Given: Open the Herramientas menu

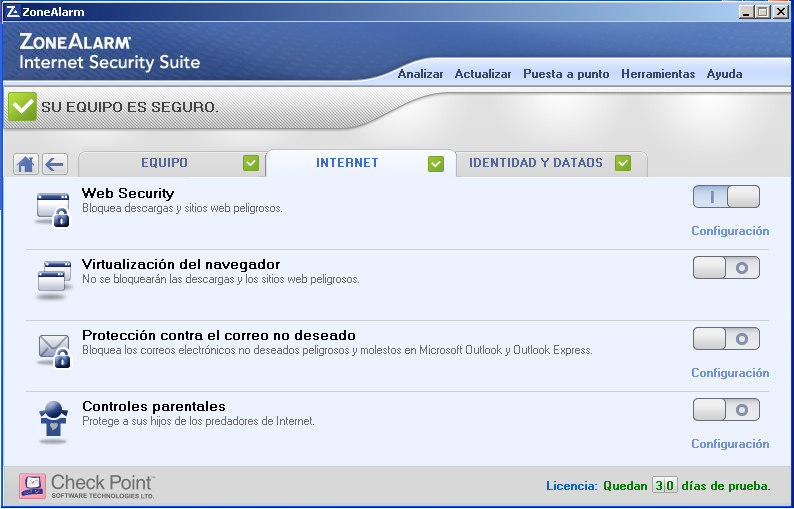Looking at the screenshot, I should click(x=658, y=74).
